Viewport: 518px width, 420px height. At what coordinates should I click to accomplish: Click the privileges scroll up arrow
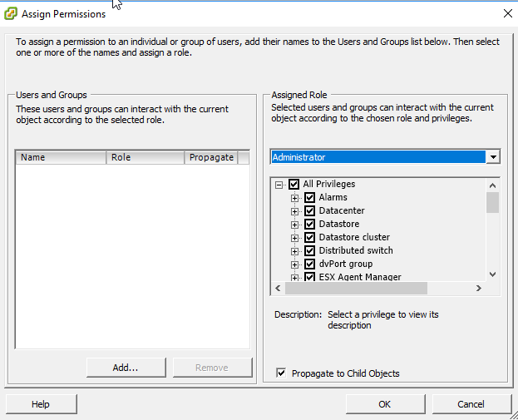(492, 185)
